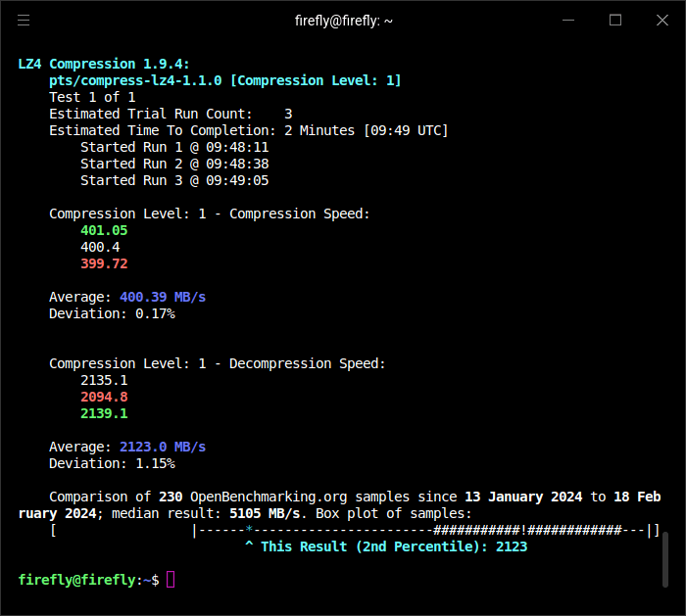
Task: Click the median result 5105 MB/s
Action: point(265,513)
